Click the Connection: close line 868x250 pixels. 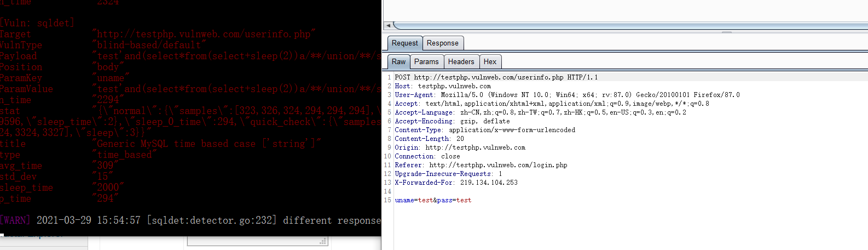pyautogui.click(x=427, y=156)
